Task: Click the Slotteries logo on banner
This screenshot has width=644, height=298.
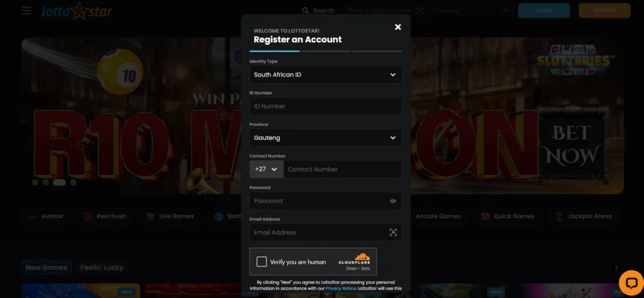Action: pos(575,60)
